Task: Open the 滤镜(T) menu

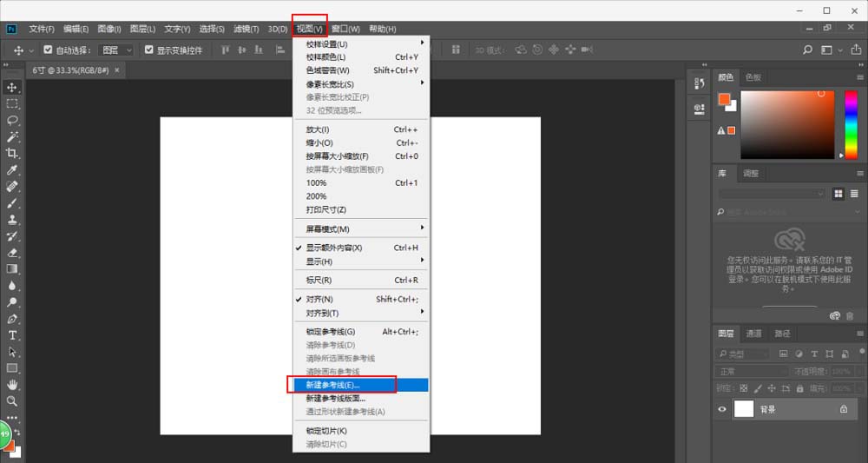Action: pyautogui.click(x=247, y=29)
